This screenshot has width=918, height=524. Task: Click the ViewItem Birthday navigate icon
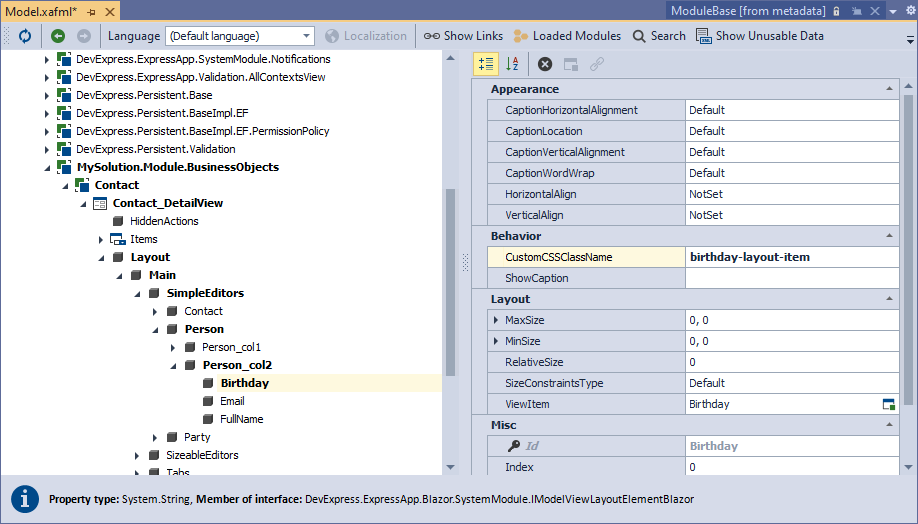point(888,405)
